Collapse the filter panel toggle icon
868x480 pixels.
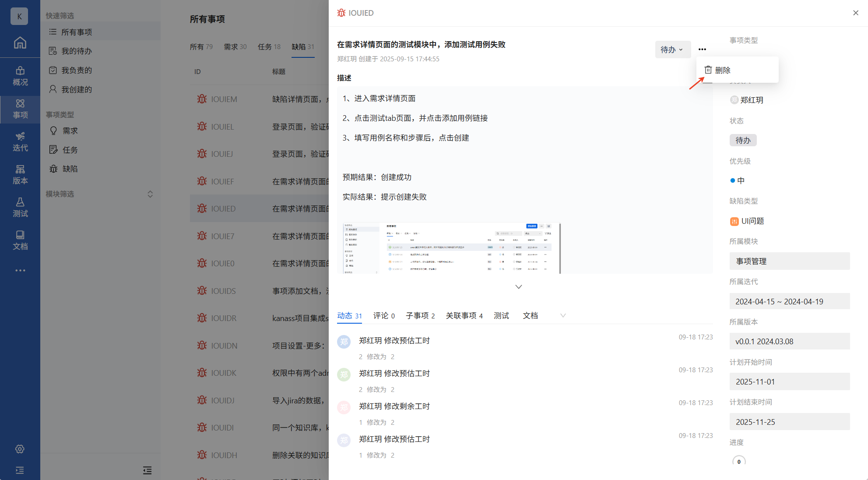(x=147, y=470)
